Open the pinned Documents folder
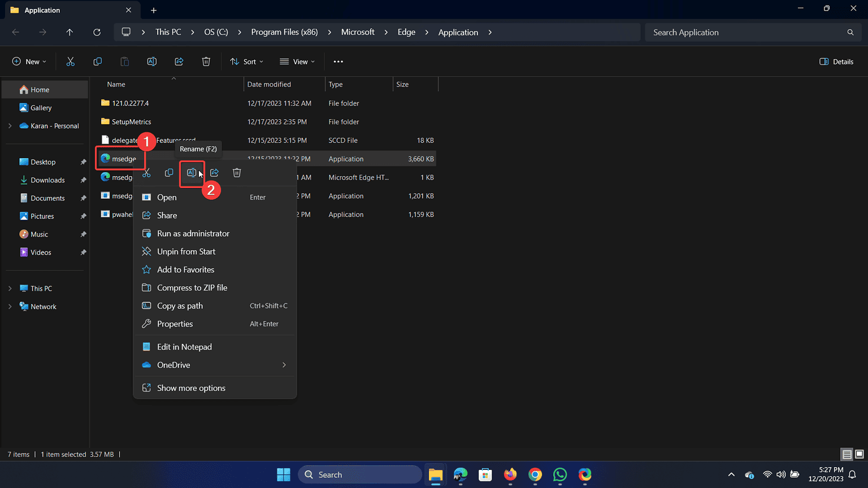This screenshot has height=488, width=868. coord(45,198)
